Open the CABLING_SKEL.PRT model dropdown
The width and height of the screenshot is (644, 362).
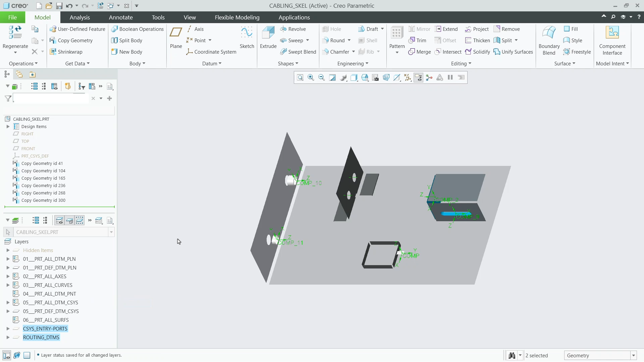(111, 232)
